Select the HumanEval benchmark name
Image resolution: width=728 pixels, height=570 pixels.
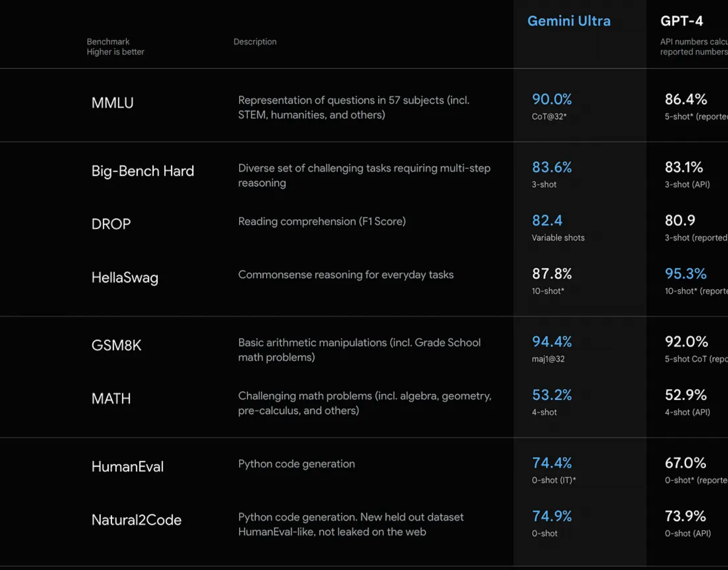[127, 467]
